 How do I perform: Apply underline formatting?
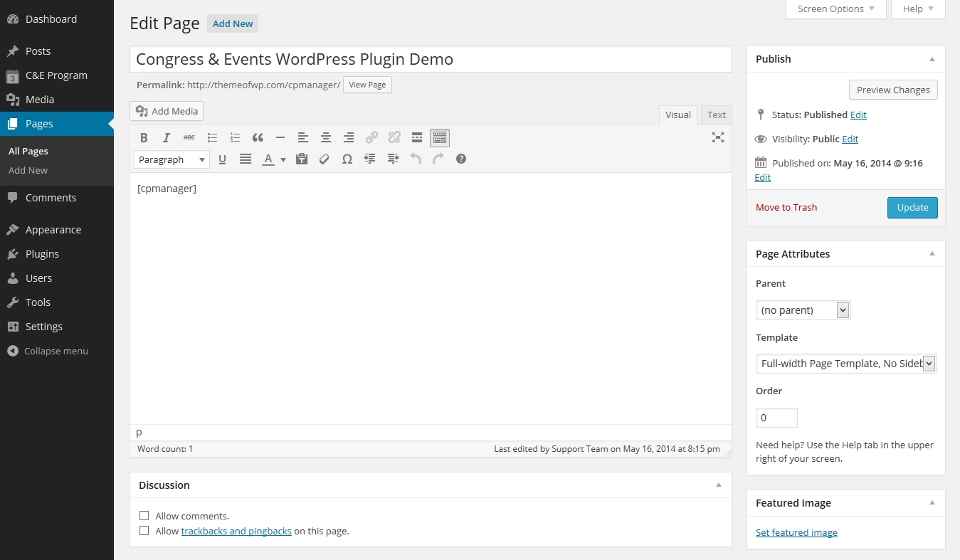pos(222,159)
